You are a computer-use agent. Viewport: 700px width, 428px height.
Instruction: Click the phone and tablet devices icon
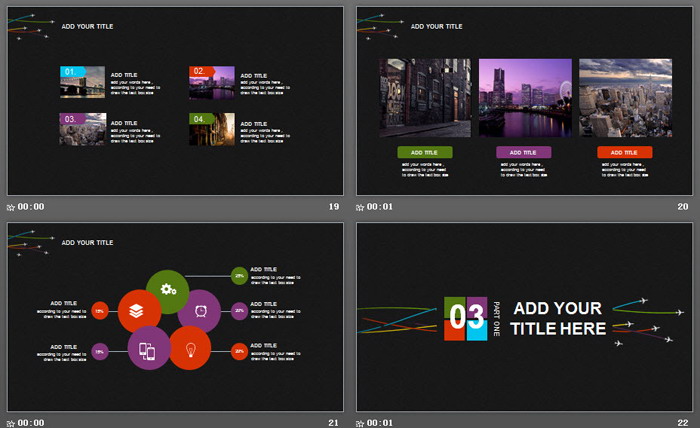[147, 350]
